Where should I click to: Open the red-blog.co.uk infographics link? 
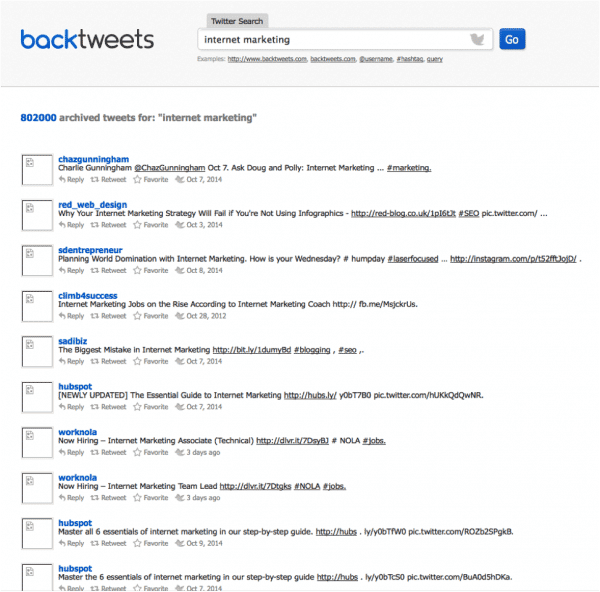[403, 214]
